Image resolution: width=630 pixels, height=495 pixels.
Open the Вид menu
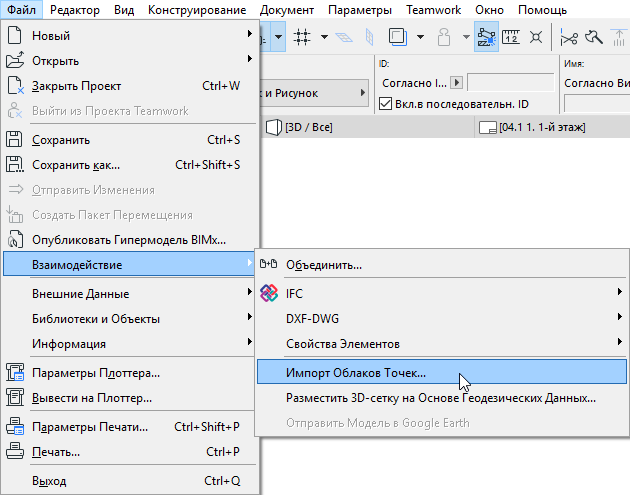coord(124,9)
